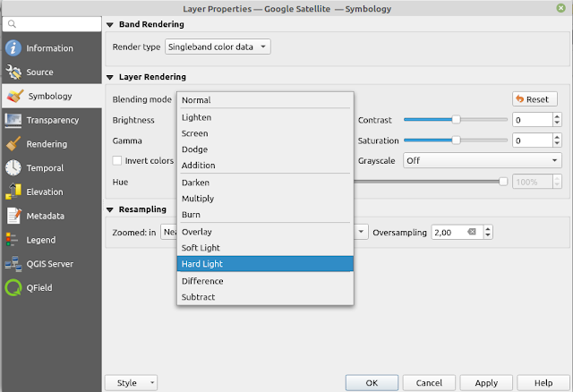Close the Layer Properties dialog
The width and height of the screenshot is (573, 392).
point(561,8)
